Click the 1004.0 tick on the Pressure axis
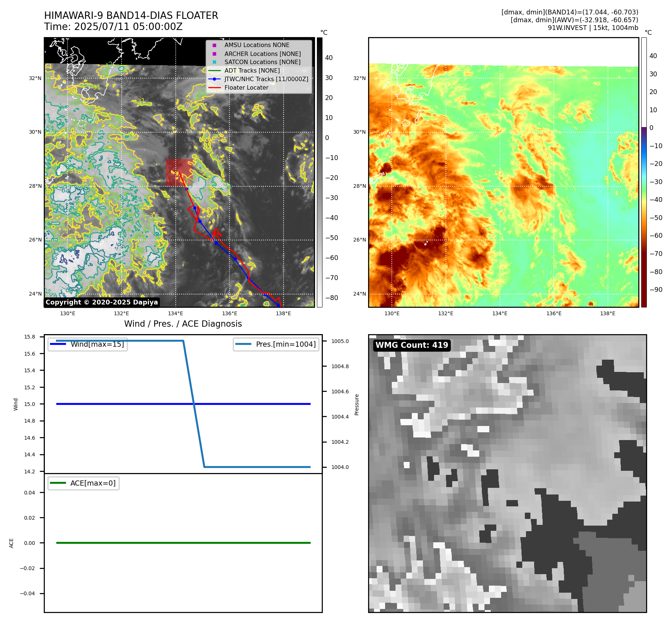 click(340, 467)
